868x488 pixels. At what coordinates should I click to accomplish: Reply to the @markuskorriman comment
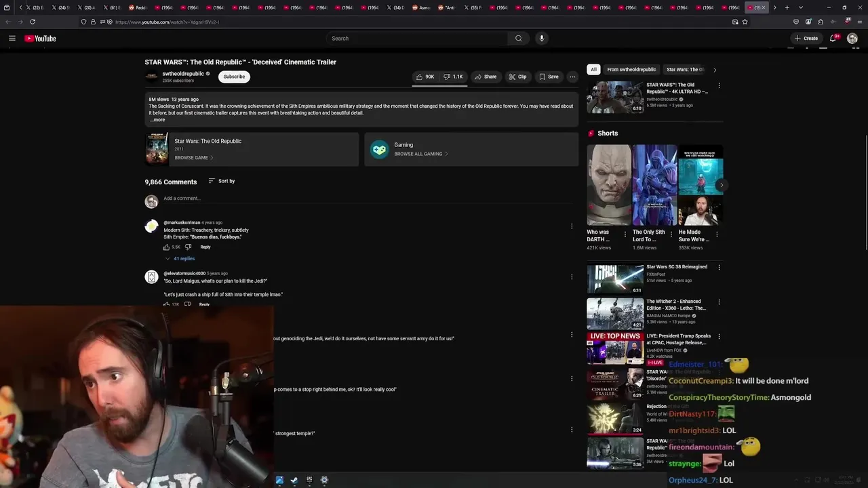coord(205,247)
